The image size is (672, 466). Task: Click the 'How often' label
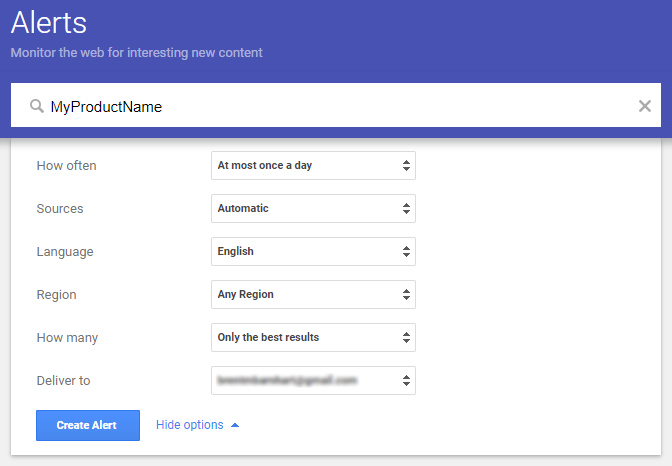click(66, 166)
